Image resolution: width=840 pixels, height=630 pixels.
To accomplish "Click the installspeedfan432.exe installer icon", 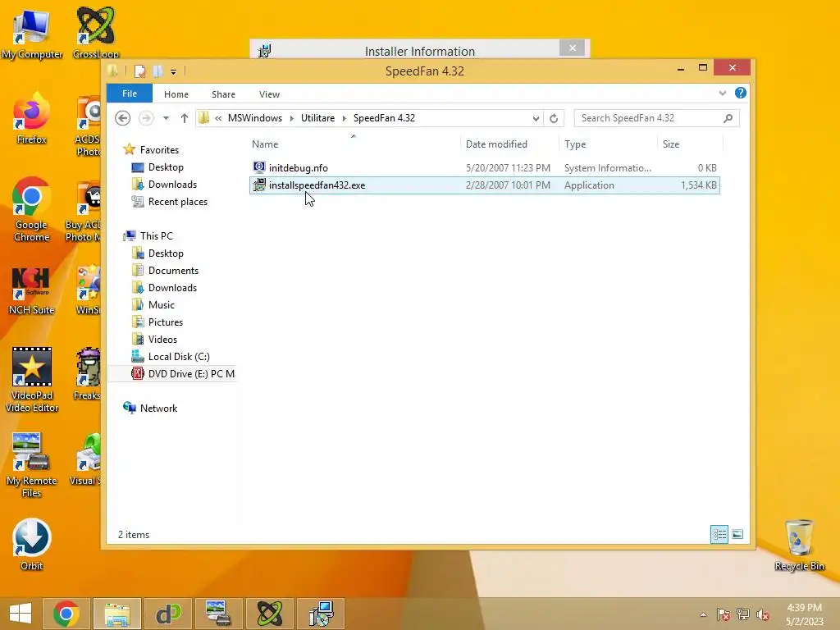I will tap(259, 185).
